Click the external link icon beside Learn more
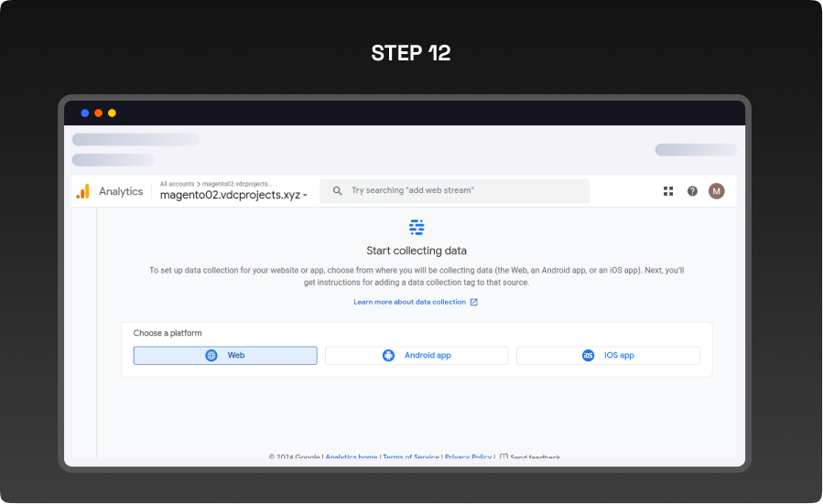Image resolution: width=823 pixels, height=504 pixels. (x=474, y=302)
